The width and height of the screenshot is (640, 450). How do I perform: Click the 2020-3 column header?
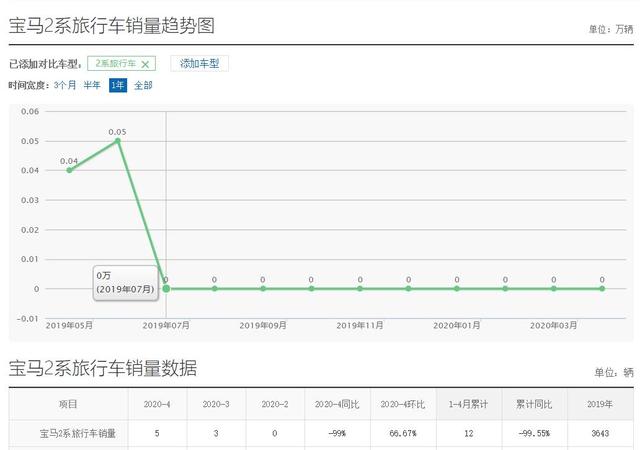click(216, 404)
